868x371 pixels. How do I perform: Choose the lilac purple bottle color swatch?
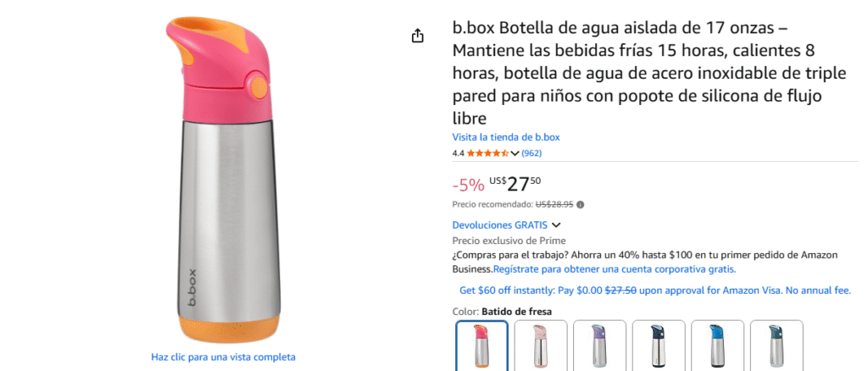(600, 346)
